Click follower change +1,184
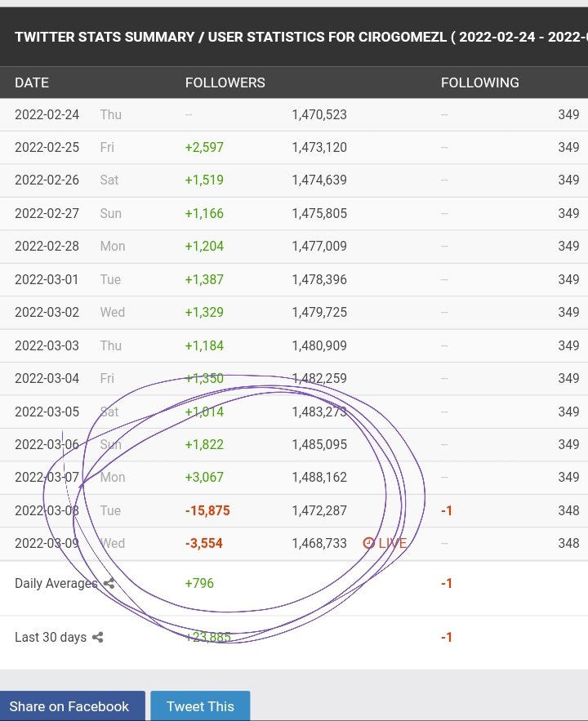This screenshot has height=721, width=588. coord(204,345)
